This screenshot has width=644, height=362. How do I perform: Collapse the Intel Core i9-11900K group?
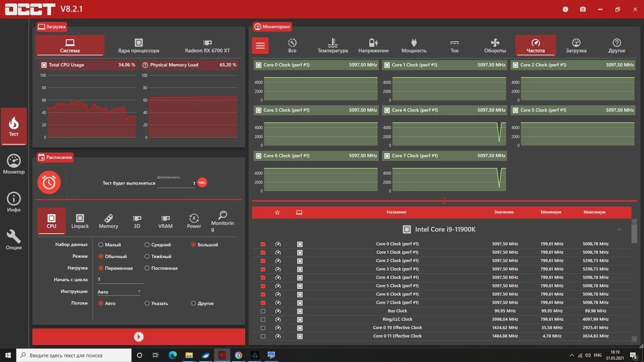[x=619, y=230]
